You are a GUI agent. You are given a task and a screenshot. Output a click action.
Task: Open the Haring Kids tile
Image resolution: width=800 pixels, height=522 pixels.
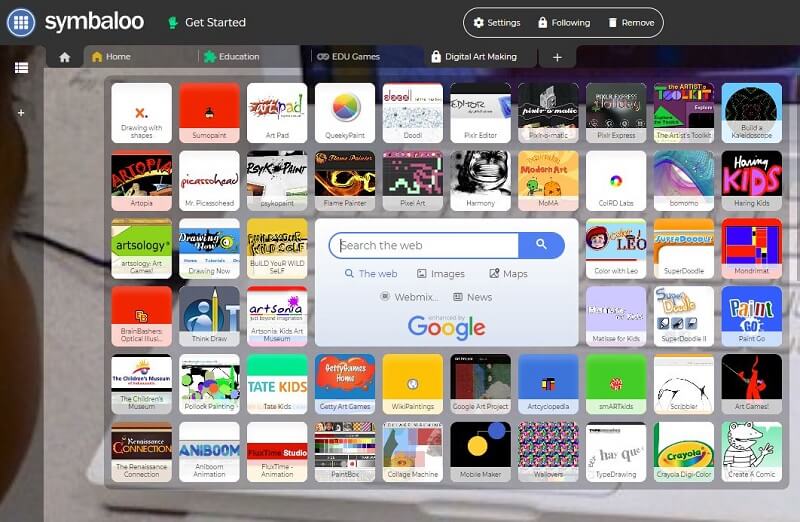(752, 181)
